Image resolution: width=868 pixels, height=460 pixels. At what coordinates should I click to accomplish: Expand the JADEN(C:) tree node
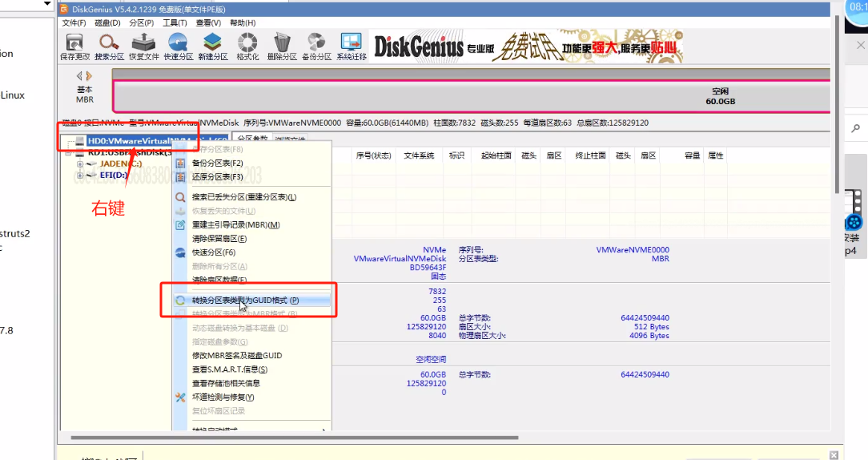tap(80, 164)
